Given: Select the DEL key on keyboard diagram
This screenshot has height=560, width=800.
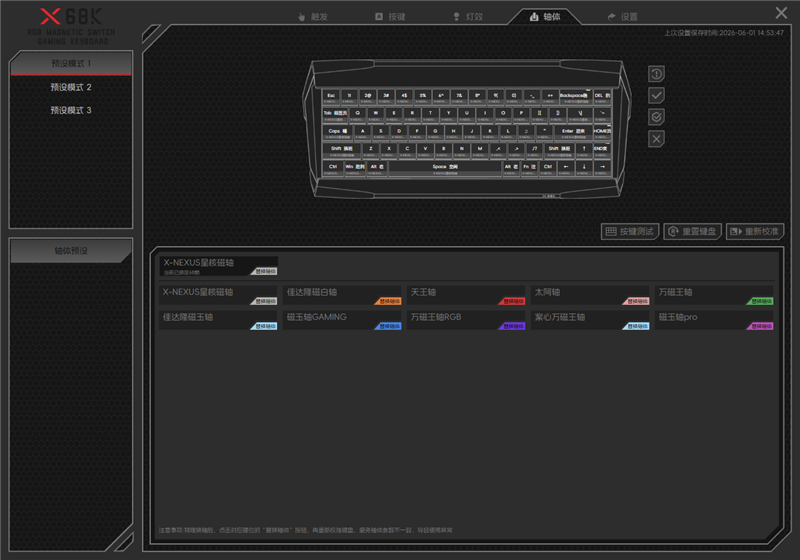Looking at the screenshot, I should (602, 97).
